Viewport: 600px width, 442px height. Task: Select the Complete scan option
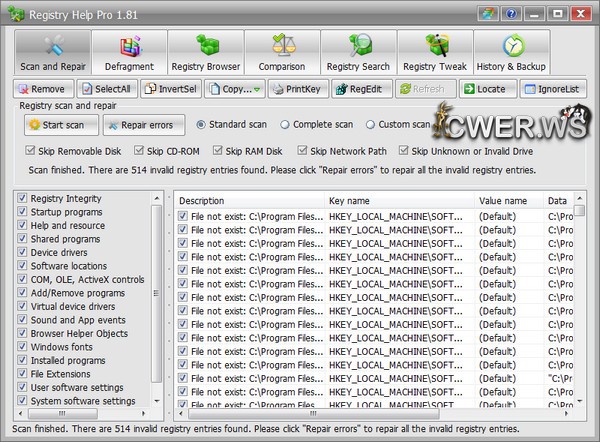click(x=286, y=125)
